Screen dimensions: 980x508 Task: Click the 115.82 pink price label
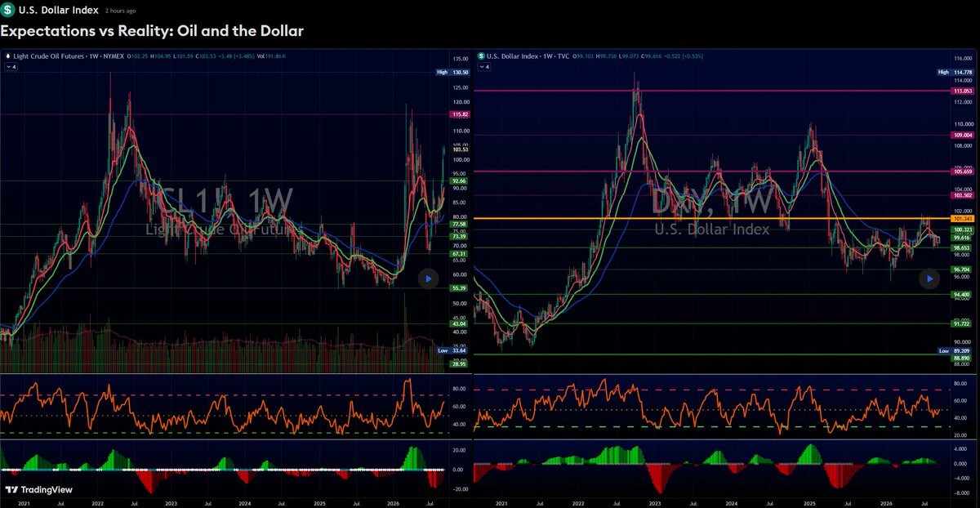coord(460,114)
